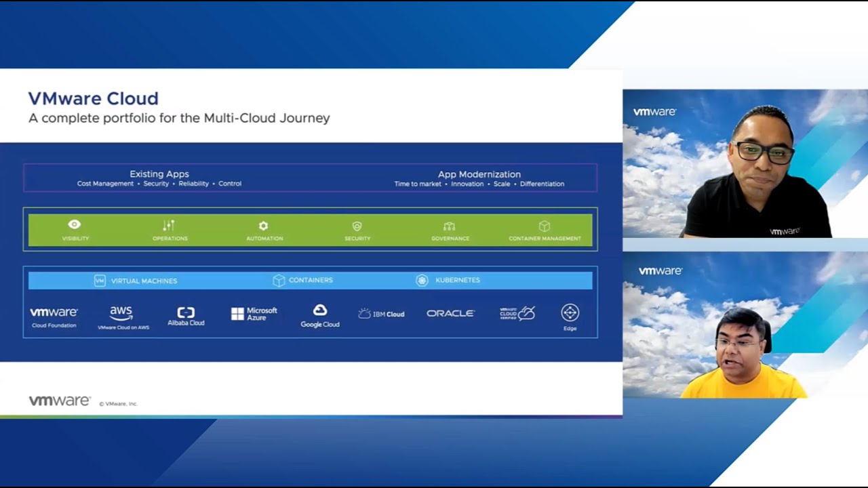
Task: Click VMware logo on bottom video feed
Action: [x=660, y=270]
